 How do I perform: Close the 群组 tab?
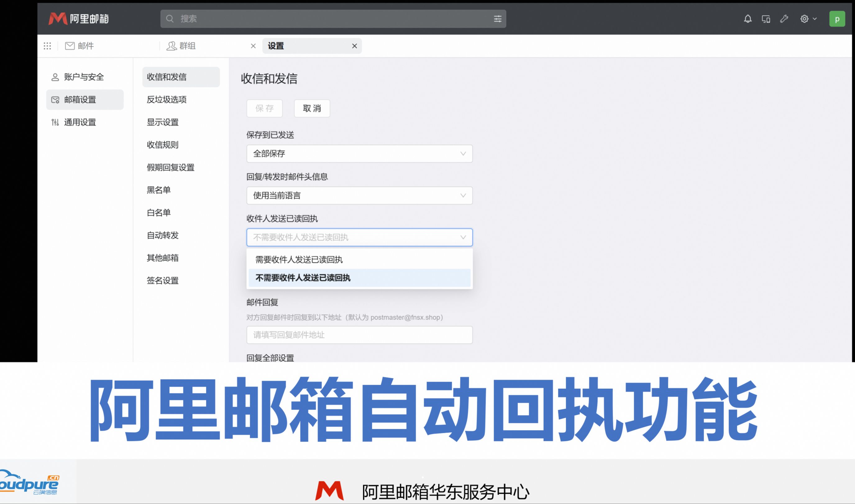[x=253, y=46]
